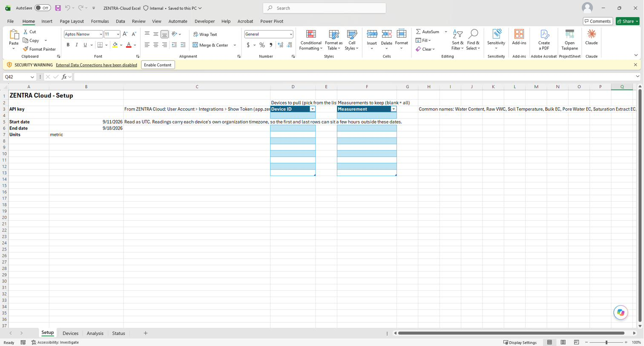Click External Data Connections disabled link
This screenshot has height=346, width=644.
click(x=96, y=65)
